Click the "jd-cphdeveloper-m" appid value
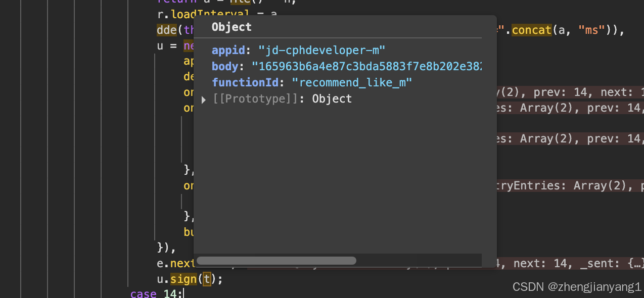Viewport: 644px width, 298px height. pos(320,50)
